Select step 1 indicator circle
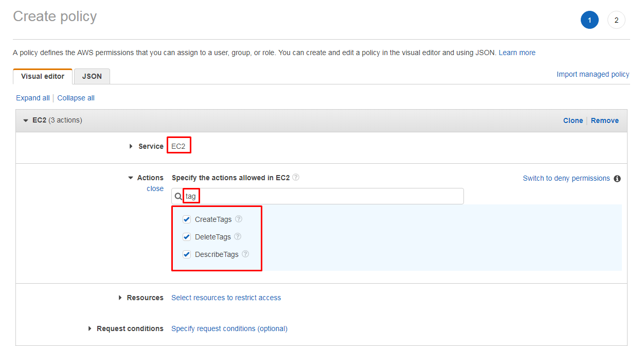 click(x=589, y=20)
